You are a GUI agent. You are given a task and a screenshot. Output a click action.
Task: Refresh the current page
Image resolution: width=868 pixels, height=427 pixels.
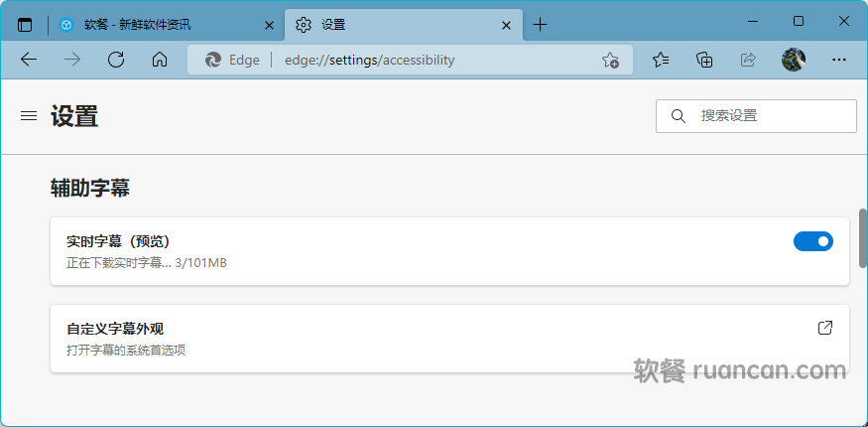tap(116, 60)
